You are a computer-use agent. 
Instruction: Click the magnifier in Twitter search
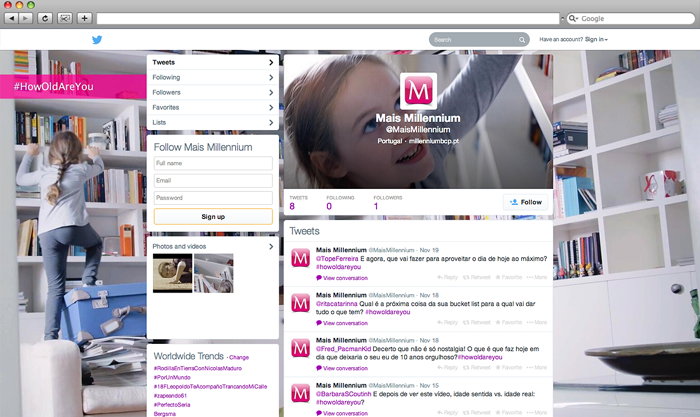coord(522,40)
